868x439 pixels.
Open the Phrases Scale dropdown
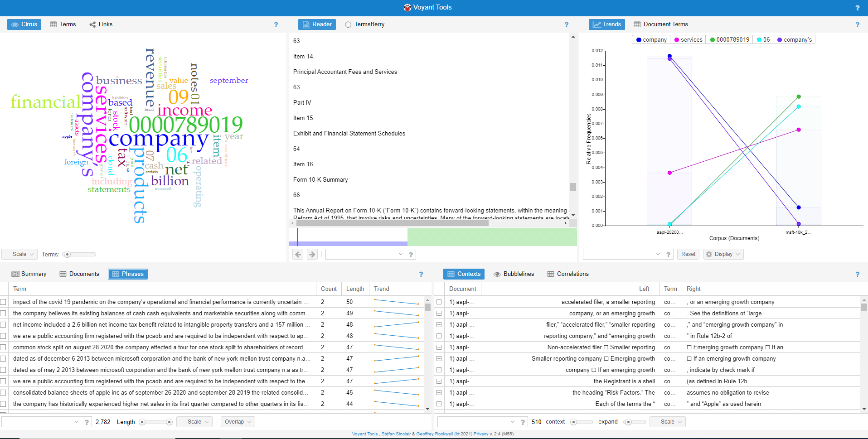click(194, 422)
